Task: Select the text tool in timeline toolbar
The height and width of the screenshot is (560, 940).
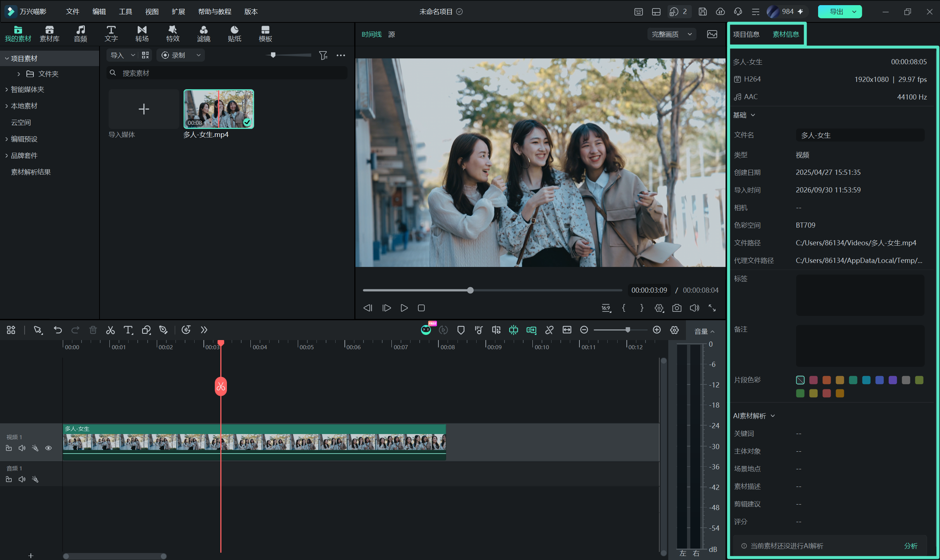Action: tap(128, 330)
